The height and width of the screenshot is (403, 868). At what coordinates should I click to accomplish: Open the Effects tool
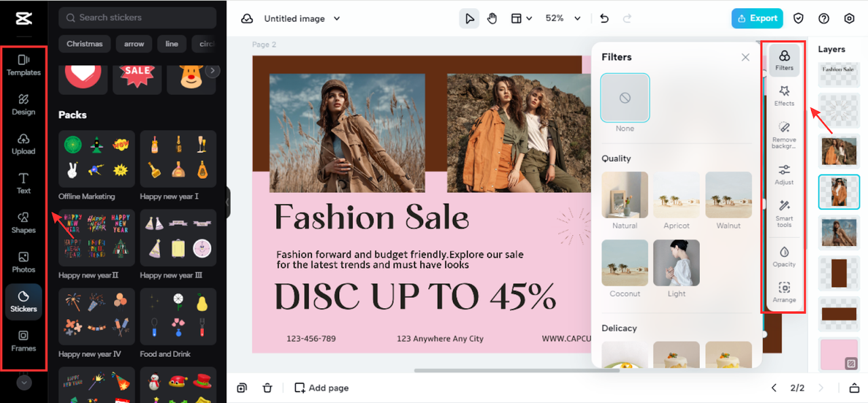(x=785, y=96)
